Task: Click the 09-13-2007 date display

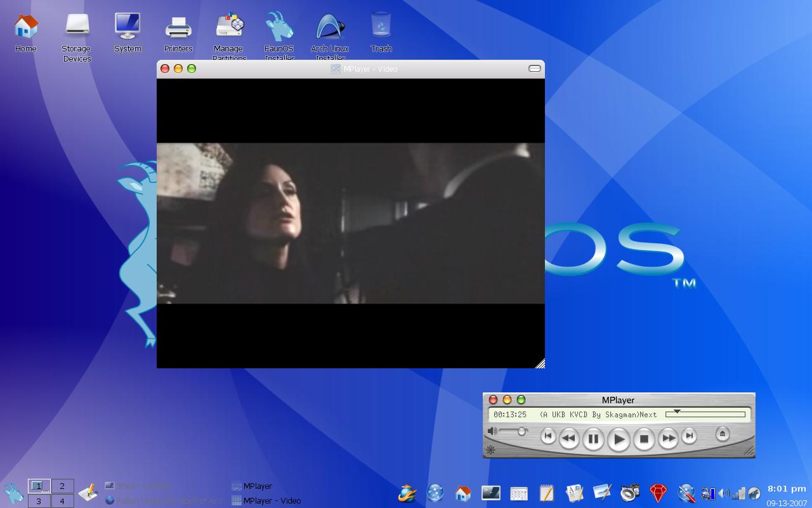Action: (787, 503)
